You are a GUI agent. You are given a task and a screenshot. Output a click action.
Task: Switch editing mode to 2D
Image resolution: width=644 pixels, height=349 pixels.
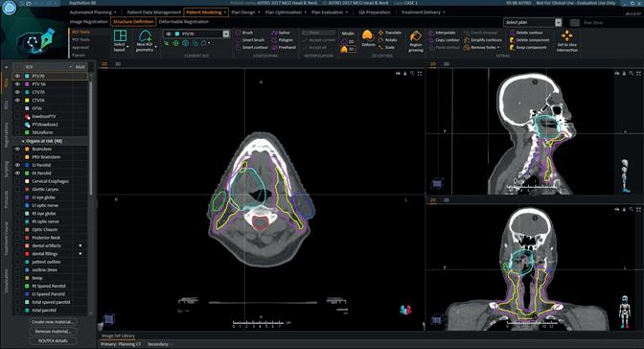(x=348, y=41)
